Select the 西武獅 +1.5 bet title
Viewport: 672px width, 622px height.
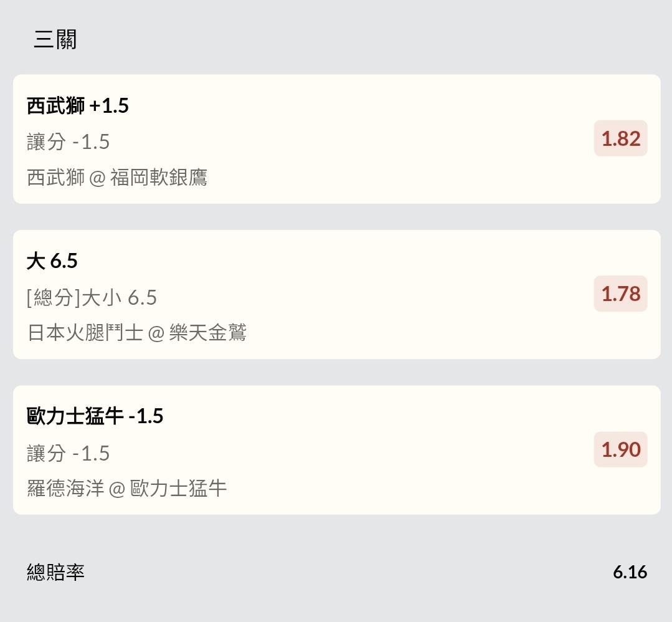(x=78, y=106)
